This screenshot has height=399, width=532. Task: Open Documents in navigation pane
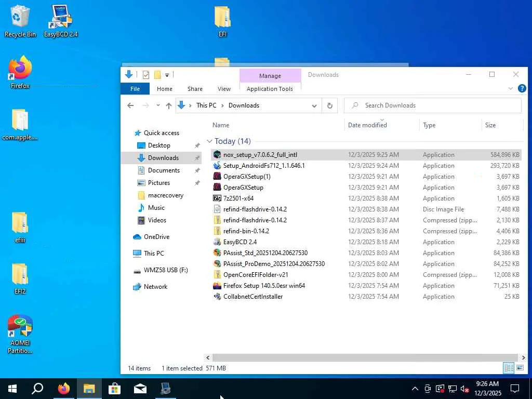coord(164,170)
